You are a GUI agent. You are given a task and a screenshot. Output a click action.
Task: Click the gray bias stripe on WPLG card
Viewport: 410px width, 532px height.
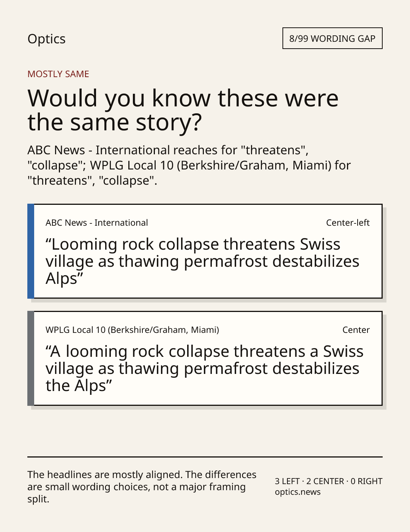pos(31,358)
